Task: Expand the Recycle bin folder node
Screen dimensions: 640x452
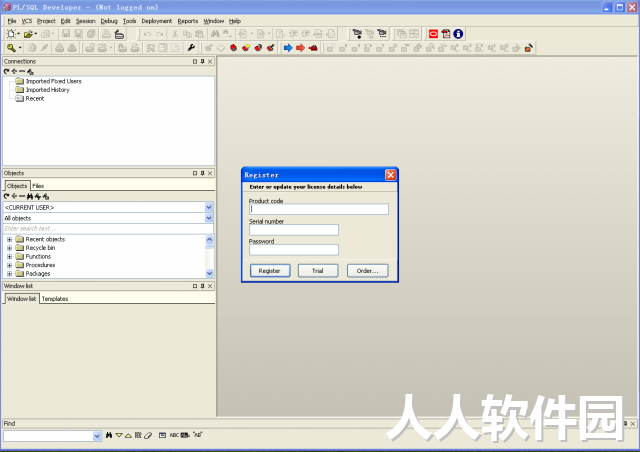Action: [x=9, y=248]
